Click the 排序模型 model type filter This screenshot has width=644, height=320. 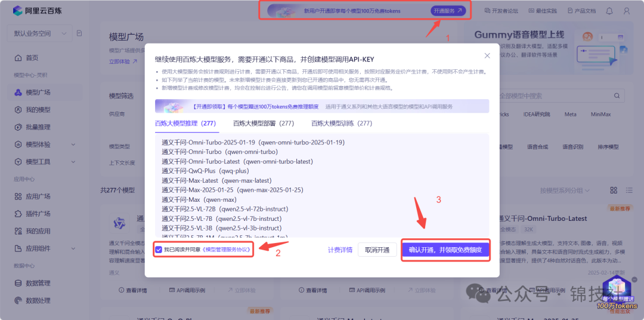tap(608, 147)
